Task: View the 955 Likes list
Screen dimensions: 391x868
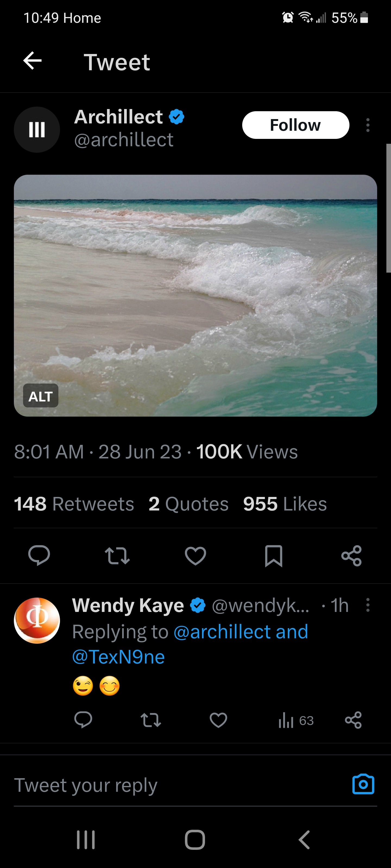Action: tap(285, 504)
